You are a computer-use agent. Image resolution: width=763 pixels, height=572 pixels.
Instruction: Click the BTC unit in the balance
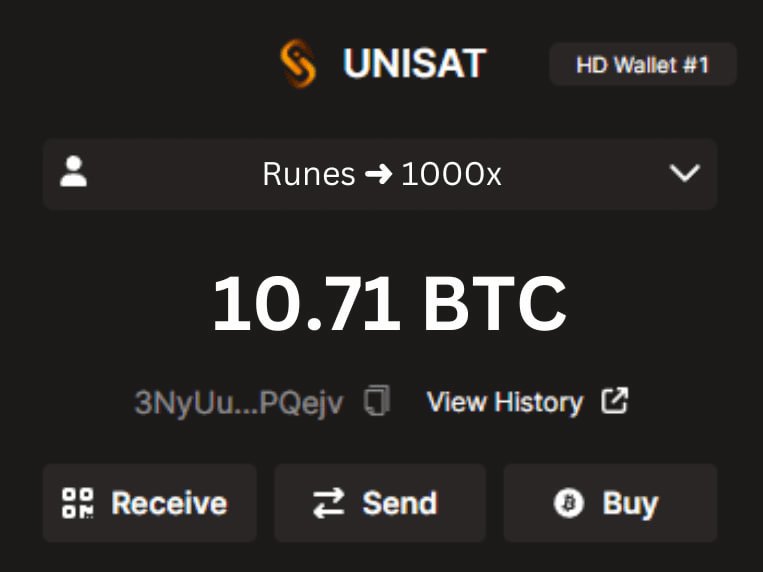point(495,303)
